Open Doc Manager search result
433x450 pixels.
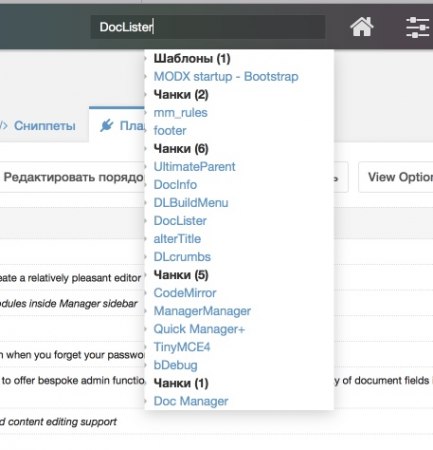click(191, 401)
